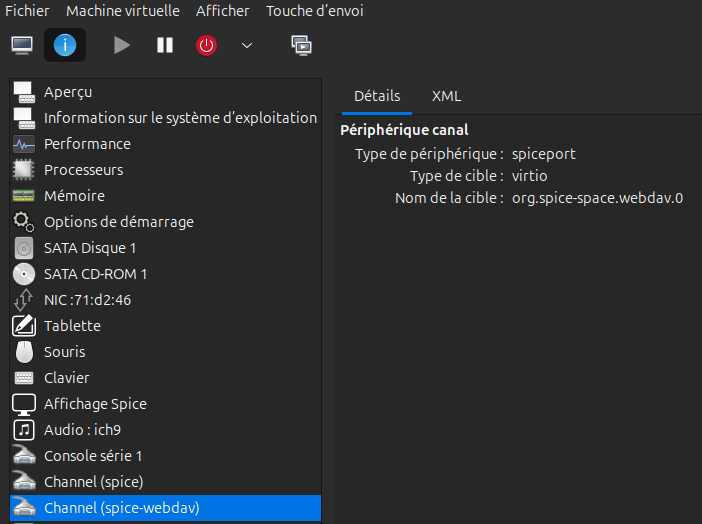702x524 pixels.
Task: Switch to the XML tab
Action: pyautogui.click(x=446, y=96)
